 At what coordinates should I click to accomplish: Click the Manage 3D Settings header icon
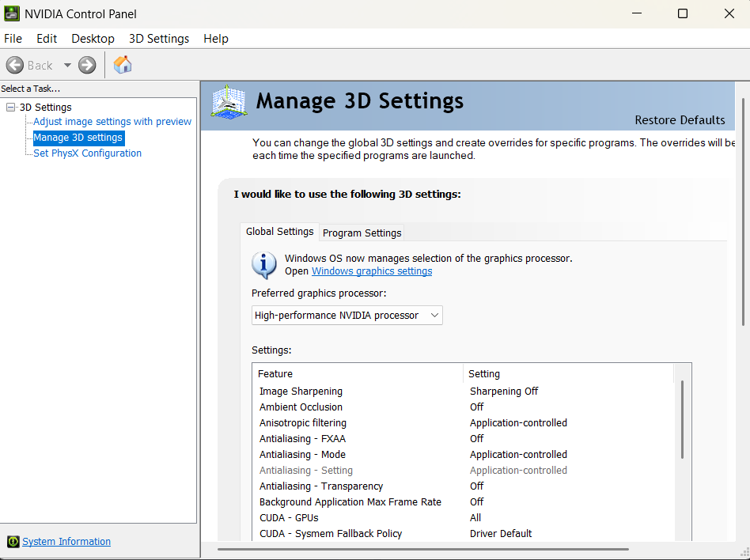[x=229, y=102]
